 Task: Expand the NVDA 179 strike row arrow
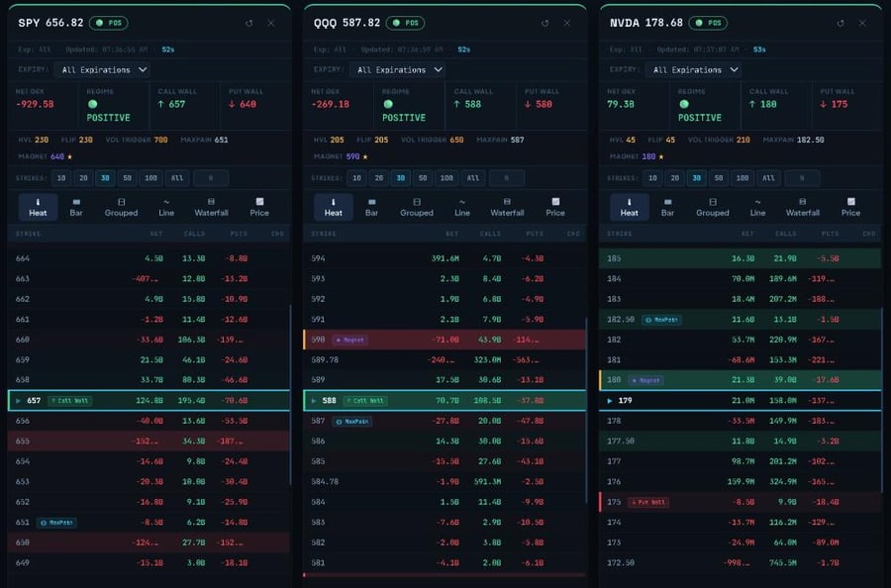tap(610, 401)
